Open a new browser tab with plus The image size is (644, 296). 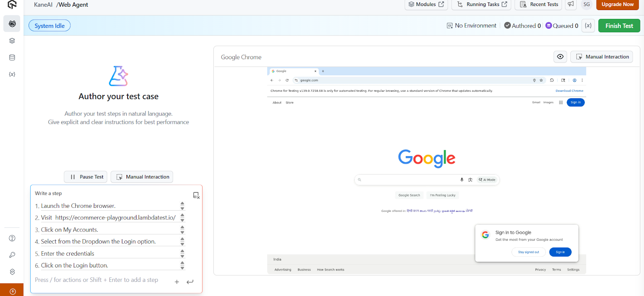[x=323, y=71]
